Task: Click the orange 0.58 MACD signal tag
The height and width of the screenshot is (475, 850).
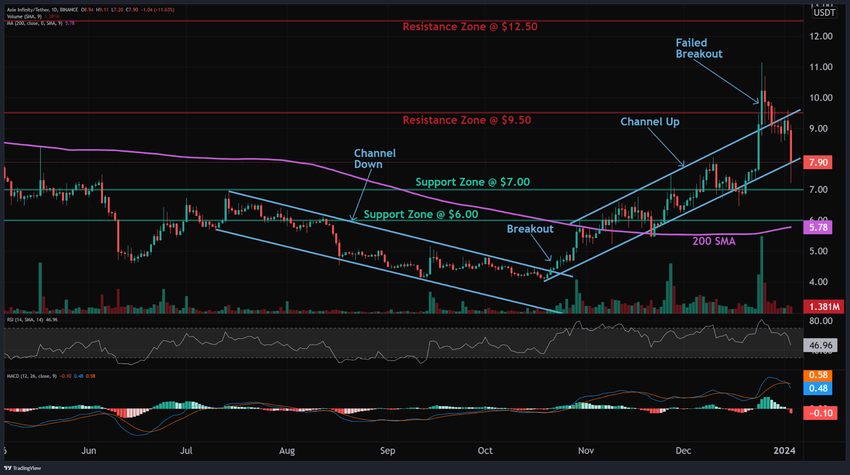Action: (x=817, y=375)
